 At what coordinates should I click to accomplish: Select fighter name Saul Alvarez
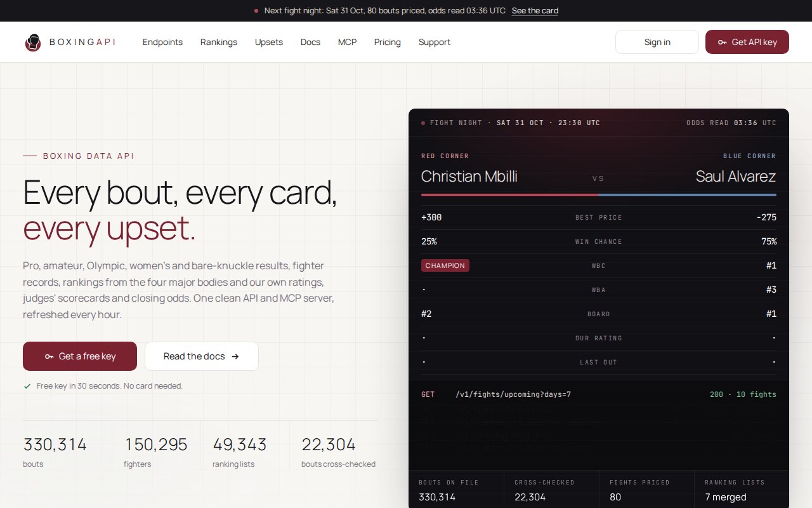(x=736, y=176)
